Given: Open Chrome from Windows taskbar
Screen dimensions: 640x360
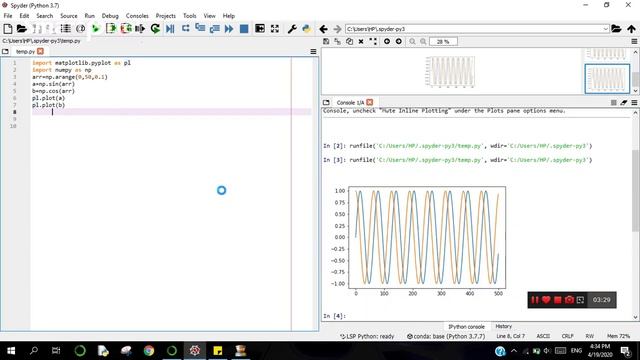Looking at the screenshot, I should pyautogui.click(x=149, y=351).
